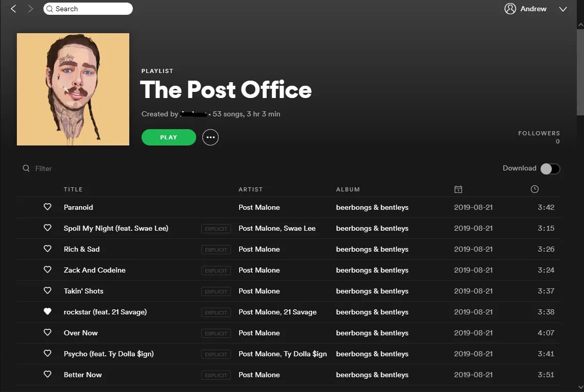
Task: Click the forward navigation arrow
Action: (x=30, y=9)
